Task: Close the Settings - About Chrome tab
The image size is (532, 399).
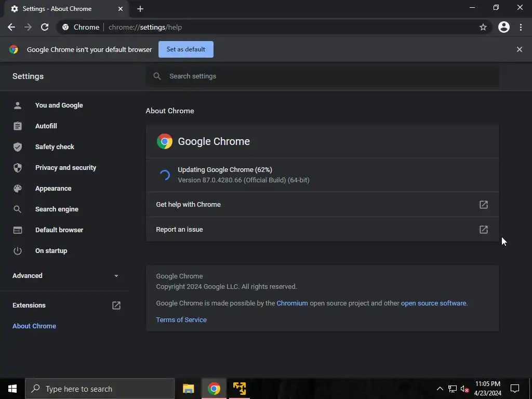Action: pos(121,9)
